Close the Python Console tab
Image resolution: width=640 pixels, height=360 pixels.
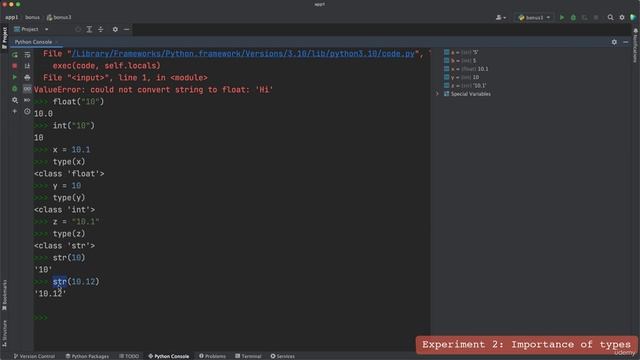pyautogui.click(x=56, y=42)
